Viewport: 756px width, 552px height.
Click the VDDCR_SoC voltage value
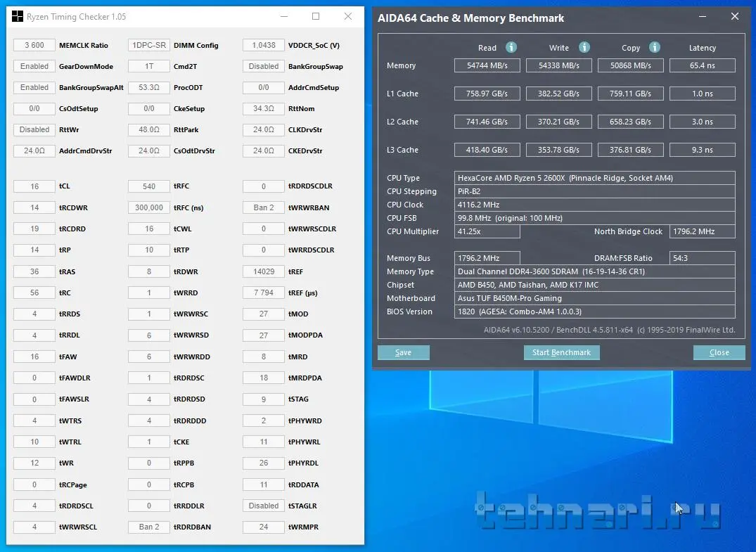[264, 45]
